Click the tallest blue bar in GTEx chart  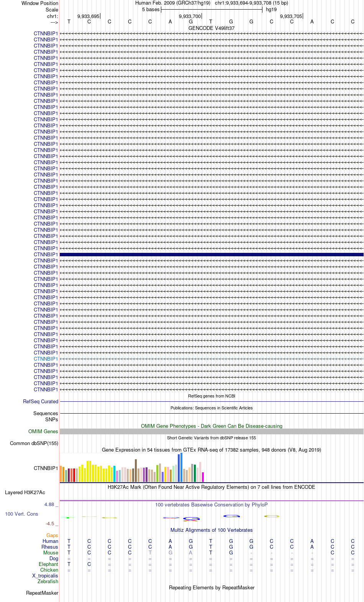coord(181,467)
